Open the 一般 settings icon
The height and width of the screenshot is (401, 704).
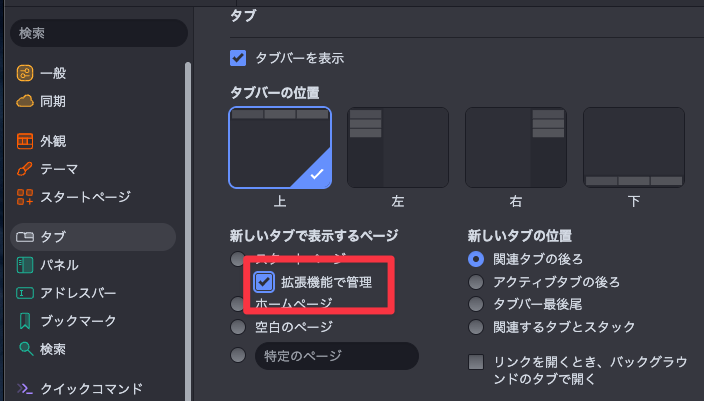point(25,73)
